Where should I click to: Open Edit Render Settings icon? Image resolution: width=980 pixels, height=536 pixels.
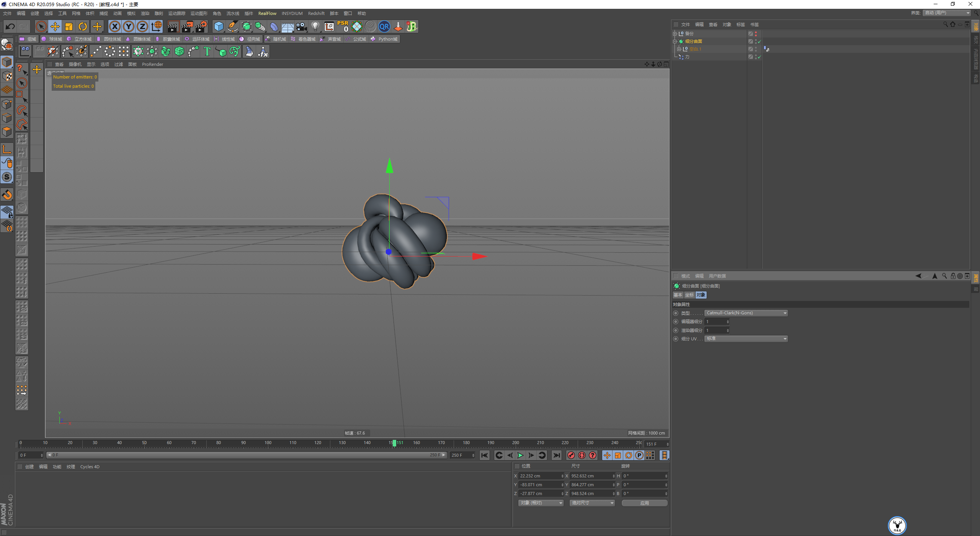(201, 26)
